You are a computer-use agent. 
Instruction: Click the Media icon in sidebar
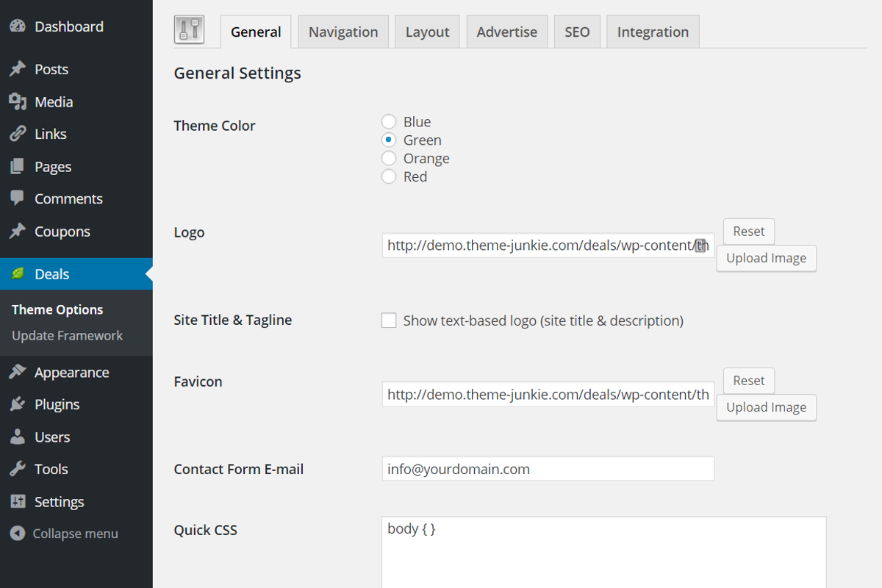coord(18,101)
